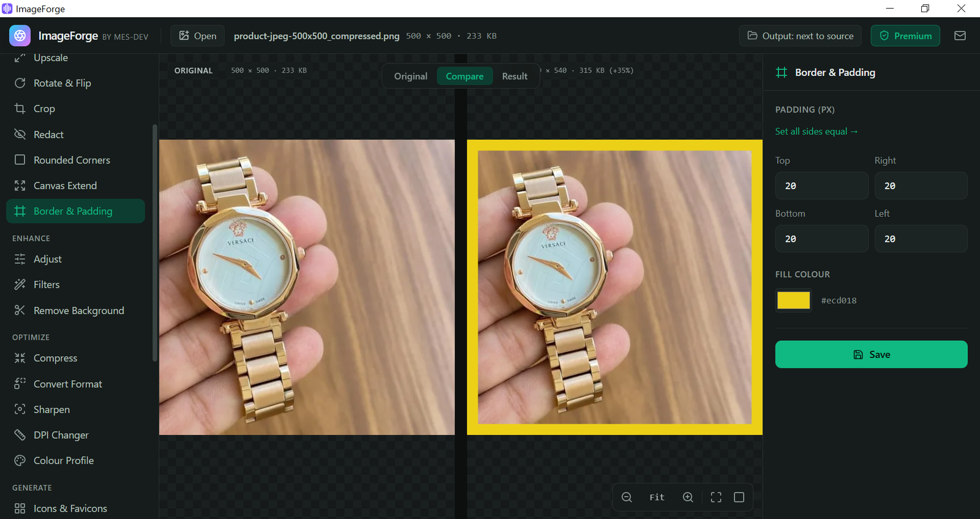Click the square actual-size view icon
Viewport: 980px width, 519px height.
739,497
